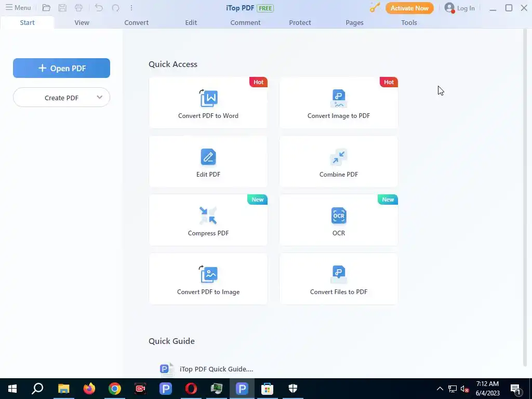Viewport: 532px width, 399px height.
Task: Click the Convert PDF to Word label
Action: coord(208,116)
